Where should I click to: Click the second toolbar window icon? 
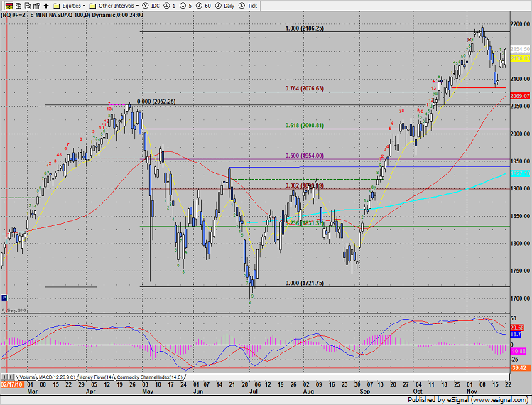click(x=18, y=6)
